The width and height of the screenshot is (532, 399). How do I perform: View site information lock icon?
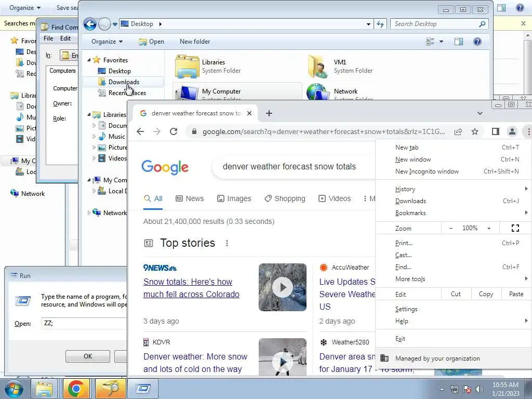pyautogui.click(x=194, y=131)
